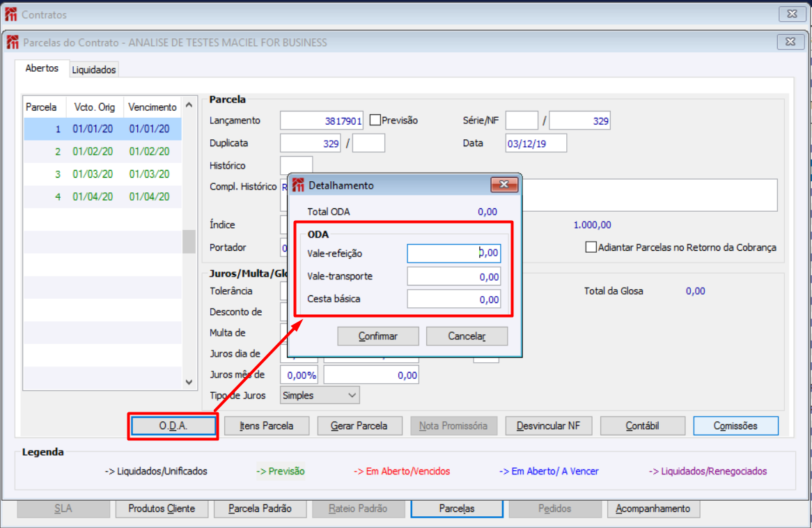Click the Em Aberto/Vencidos legend entry

coord(402,471)
